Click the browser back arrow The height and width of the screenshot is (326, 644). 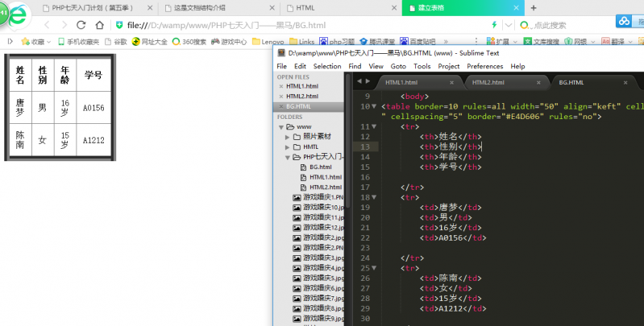coord(47,25)
